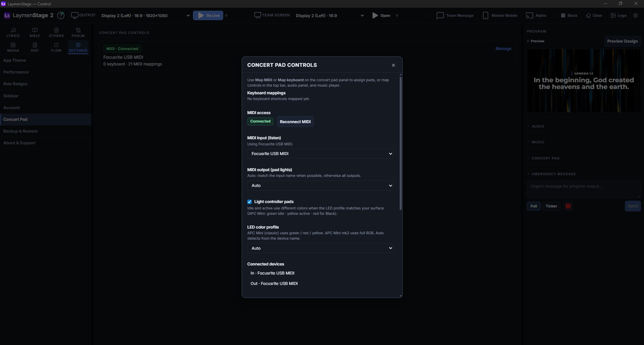Click '0 keyboard · 21 MIDI mappings' text

(133, 64)
